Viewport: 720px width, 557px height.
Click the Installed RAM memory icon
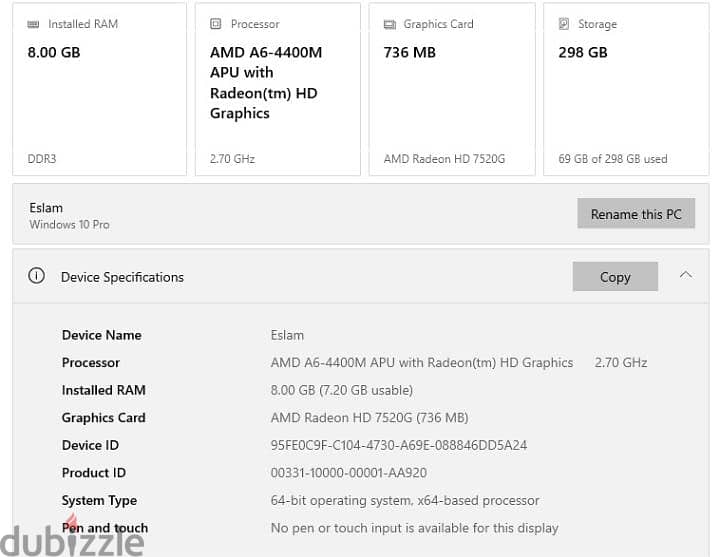(x=33, y=24)
